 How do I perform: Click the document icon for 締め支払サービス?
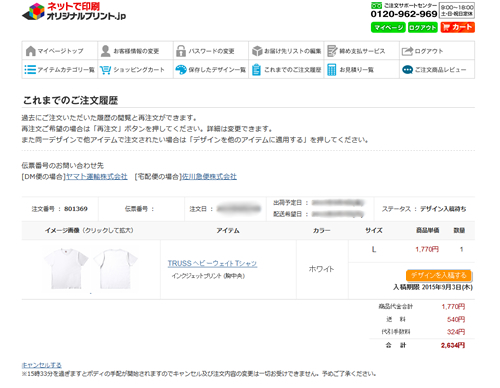pyautogui.click(x=332, y=51)
